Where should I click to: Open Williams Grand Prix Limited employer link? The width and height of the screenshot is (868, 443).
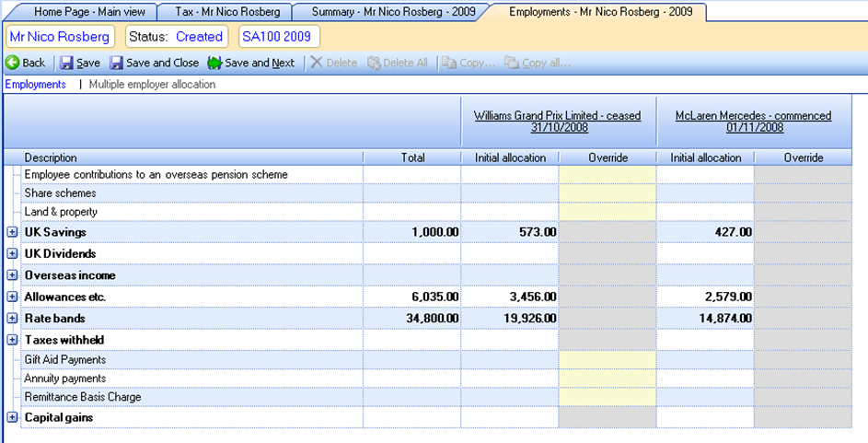(558, 122)
